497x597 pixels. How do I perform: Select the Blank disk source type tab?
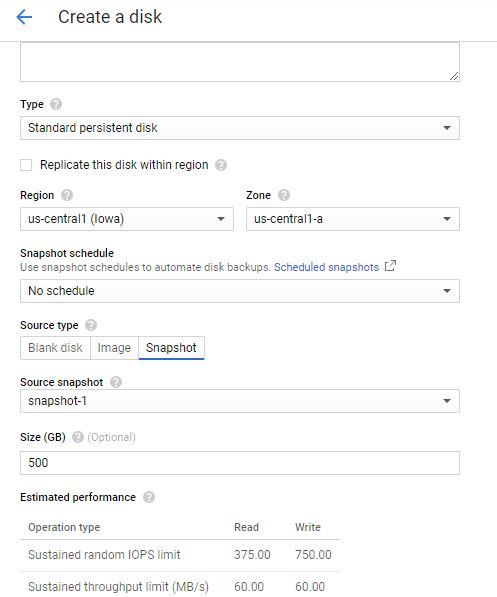55,348
